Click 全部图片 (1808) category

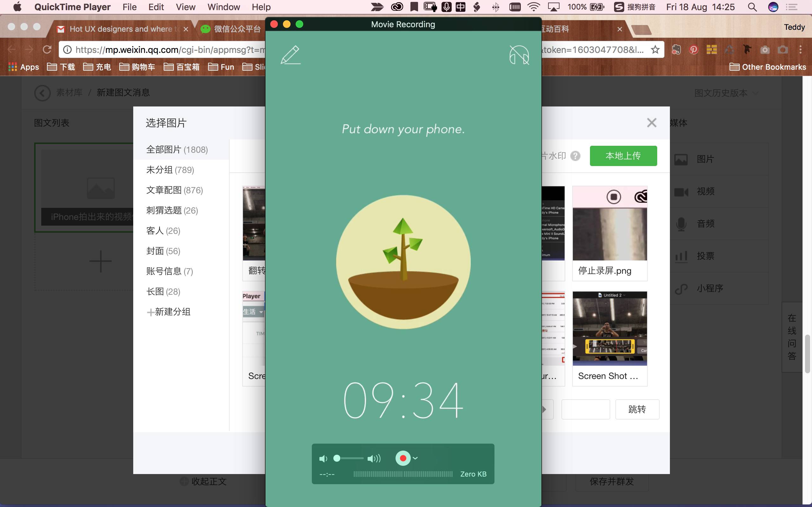pos(178,150)
